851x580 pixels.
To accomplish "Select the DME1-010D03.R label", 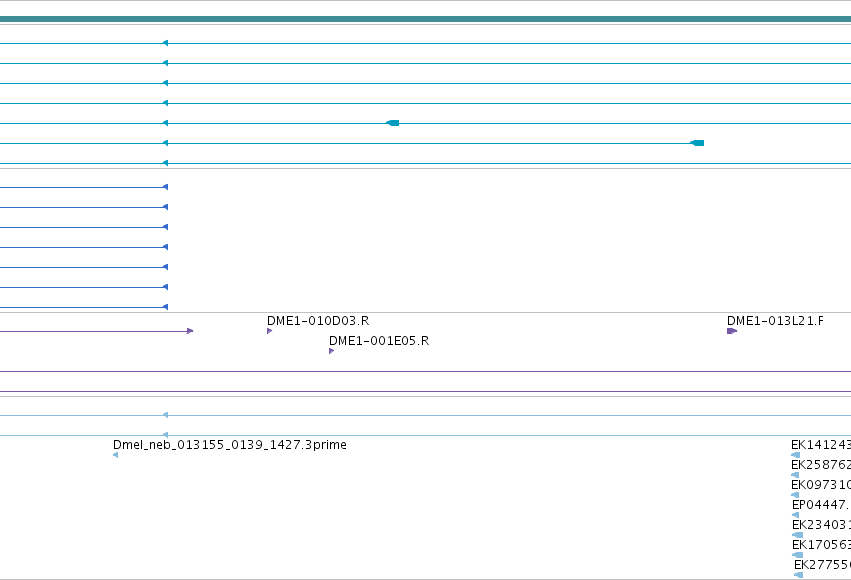I will pyautogui.click(x=318, y=321).
